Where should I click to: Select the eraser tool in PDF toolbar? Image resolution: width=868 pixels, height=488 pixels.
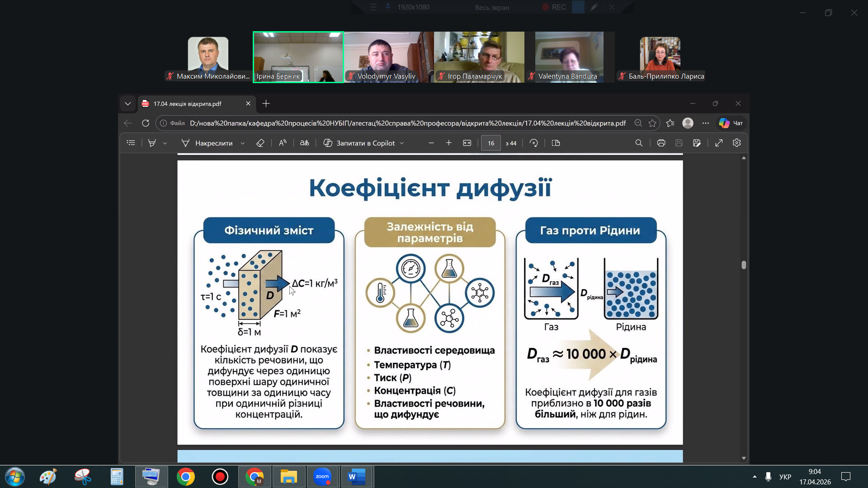point(260,143)
